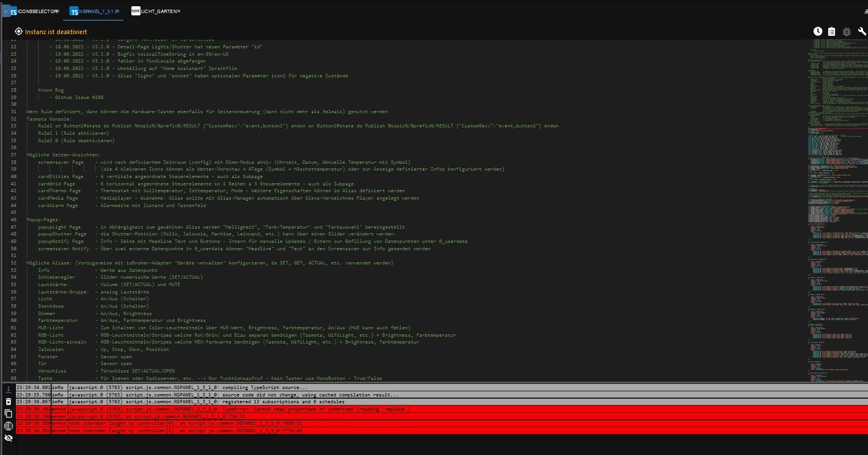
Task: Select the TypeError 'Cannot read properties' log row
Action: click(441, 409)
